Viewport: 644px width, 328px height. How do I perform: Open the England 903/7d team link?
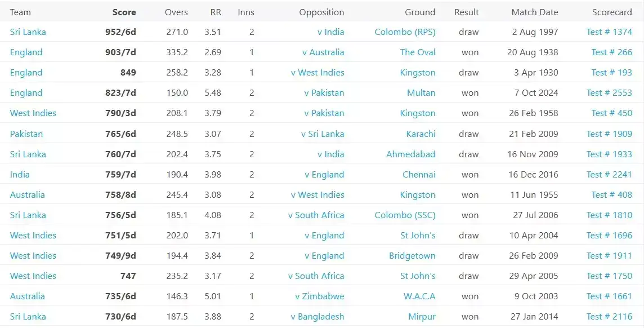point(26,52)
